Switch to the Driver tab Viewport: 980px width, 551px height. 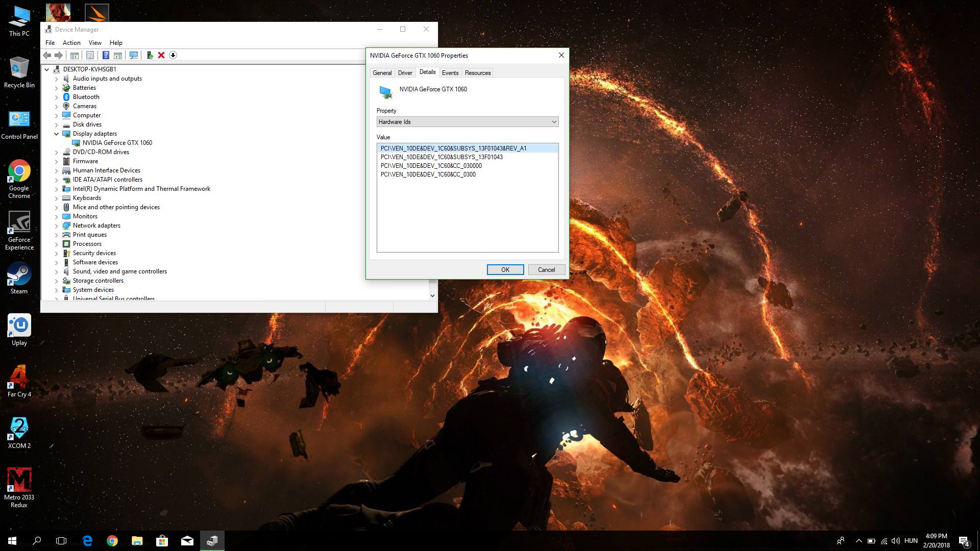coord(405,73)
